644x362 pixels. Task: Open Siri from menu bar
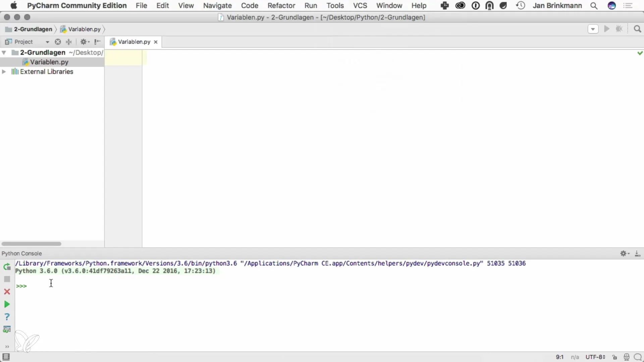612,6
